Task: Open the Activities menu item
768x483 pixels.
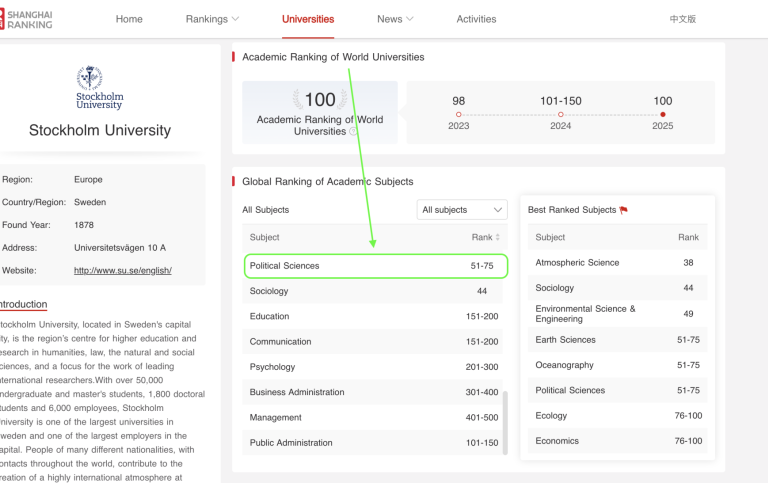Action: (x=476, y=19)
